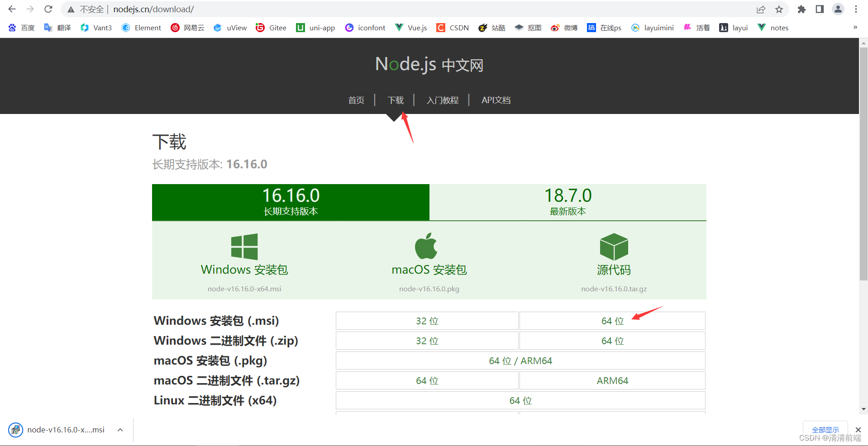Open 入门教程 nav item
Screen dimensions: 868x446
442,100
